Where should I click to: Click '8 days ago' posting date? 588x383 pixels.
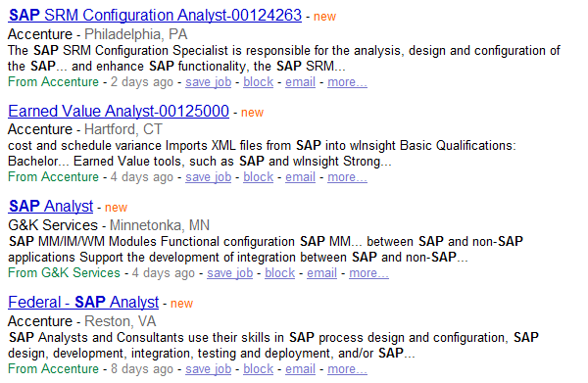coord(142,369)
